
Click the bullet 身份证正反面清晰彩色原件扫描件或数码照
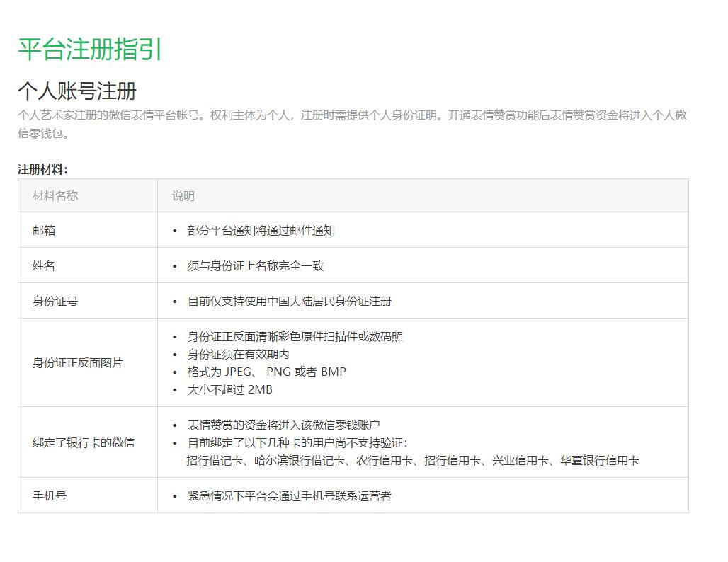click(x=295, y=336)
